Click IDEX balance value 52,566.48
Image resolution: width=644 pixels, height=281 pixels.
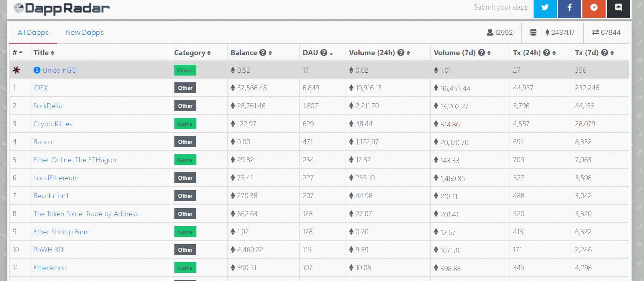click(252, 88)
